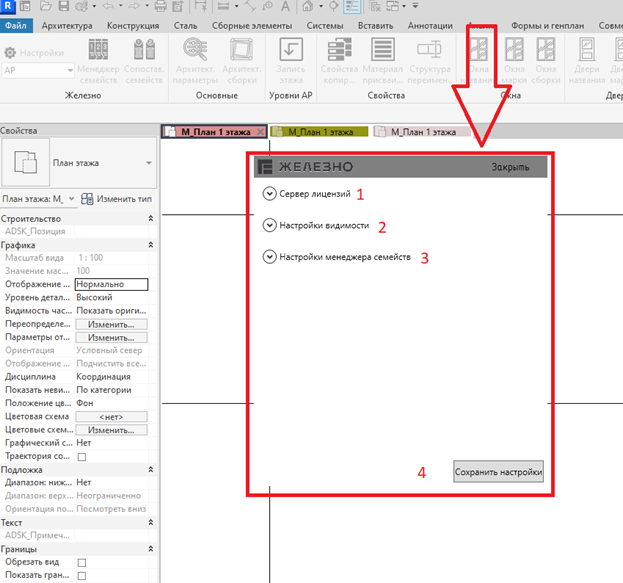The height and width of the screenshot is (583, 623).
Task: Toggle the Показать гран... checkbox
Action: click(x=82, y=575)
